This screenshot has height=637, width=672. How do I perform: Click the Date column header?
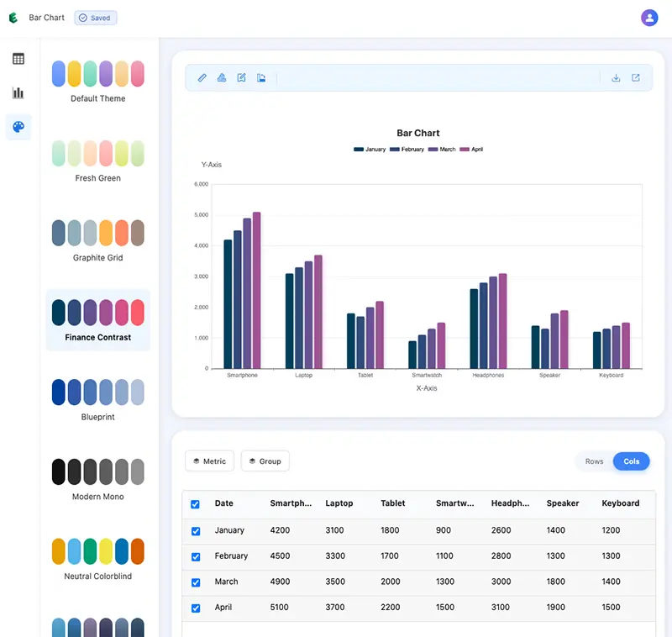pyautogui.click(x=223, y=503)
